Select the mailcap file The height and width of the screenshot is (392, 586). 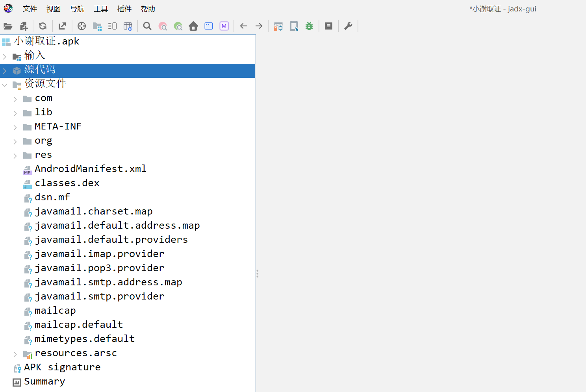(55, 311)
